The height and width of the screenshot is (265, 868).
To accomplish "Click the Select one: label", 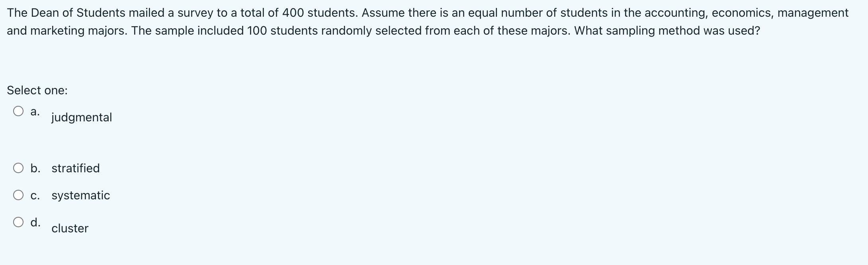I will [x=37, y=90].
